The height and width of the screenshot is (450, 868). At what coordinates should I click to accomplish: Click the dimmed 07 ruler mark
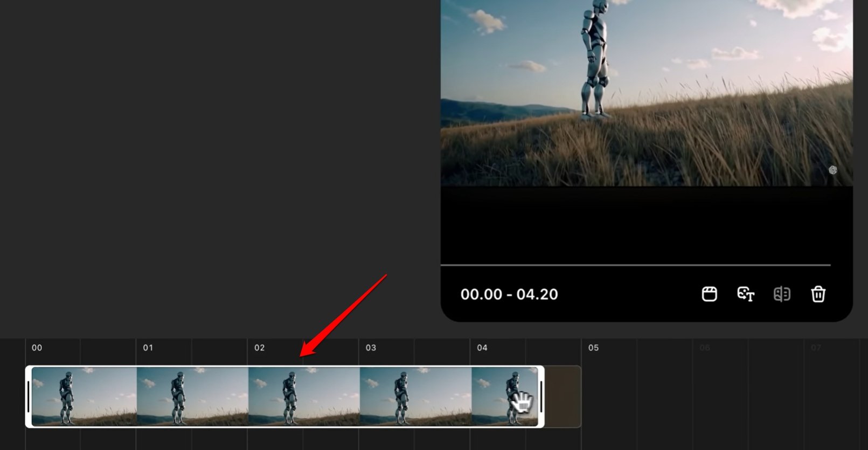[x=816, y=348]
